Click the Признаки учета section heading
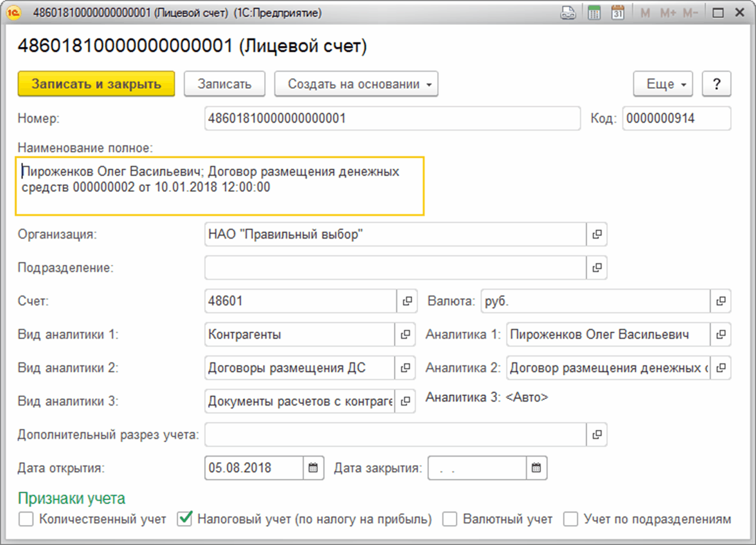The height and width of the screenshot is (545, 756). pyautogui.click(x=71, y=498)
